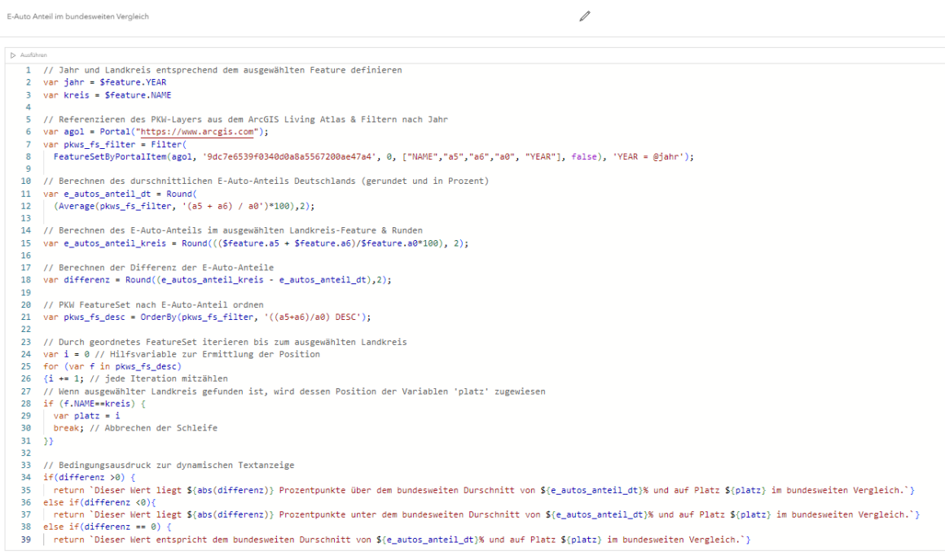Click the line 'if (f.NAME==kreis) {'
This screenshot has height=560, width=945.
pyautogui.click(x=94, y=404)
